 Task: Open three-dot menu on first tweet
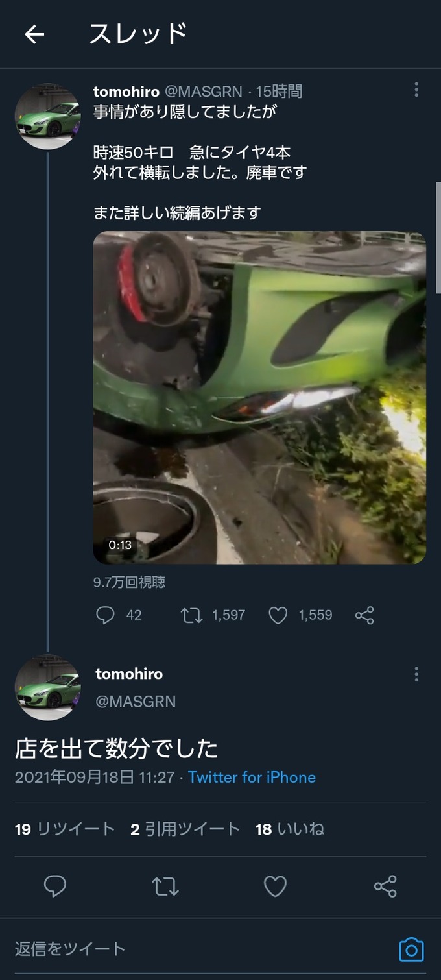tap(416, 90)
